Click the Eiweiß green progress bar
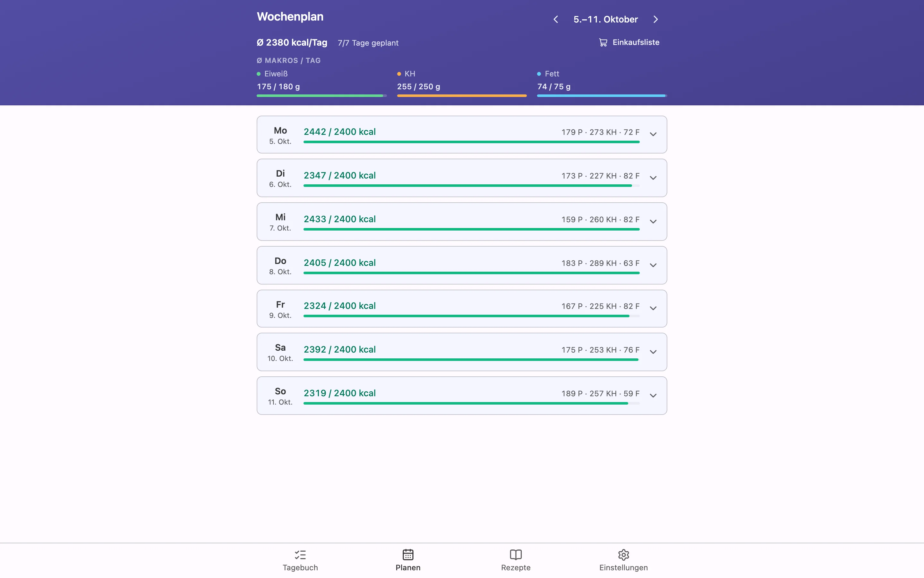 click(x=321, y=96)
